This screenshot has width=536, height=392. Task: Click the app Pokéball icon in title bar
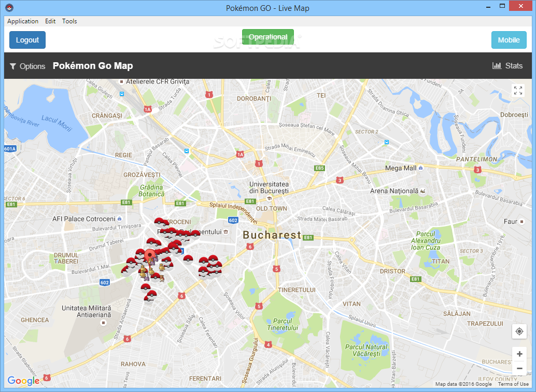tap(9, 8)
